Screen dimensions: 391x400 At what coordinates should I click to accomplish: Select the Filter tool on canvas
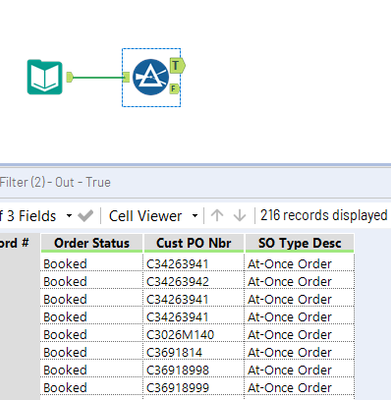point(151,77)
